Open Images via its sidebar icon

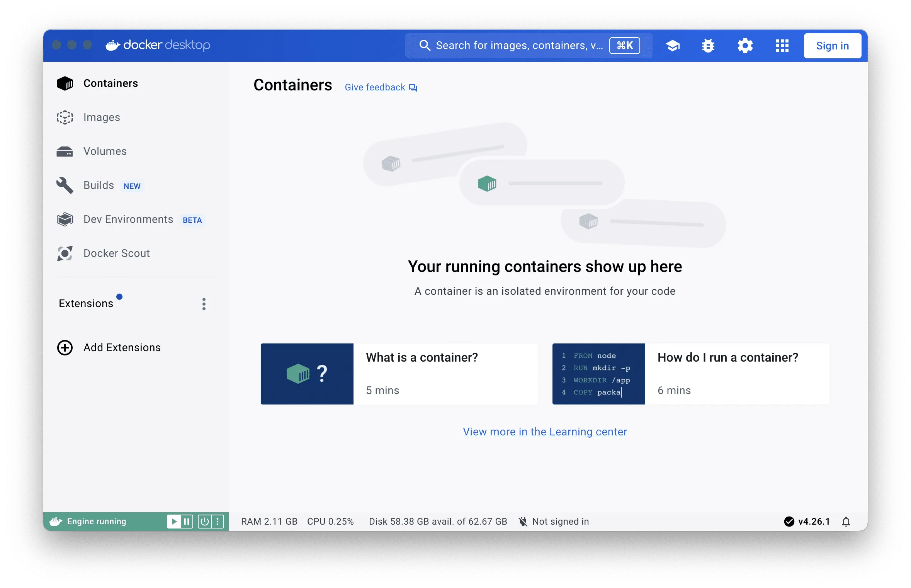pyautogui.click(x=65, y=117)
